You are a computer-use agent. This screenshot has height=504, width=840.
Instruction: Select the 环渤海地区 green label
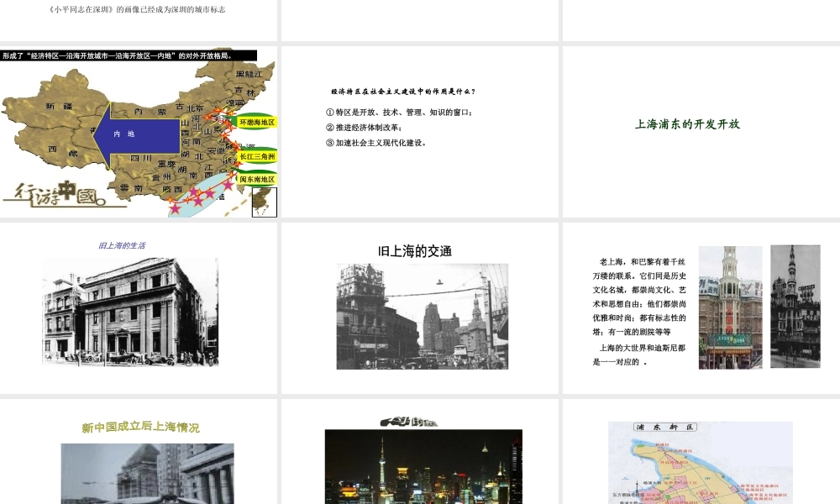coord(257,122)
